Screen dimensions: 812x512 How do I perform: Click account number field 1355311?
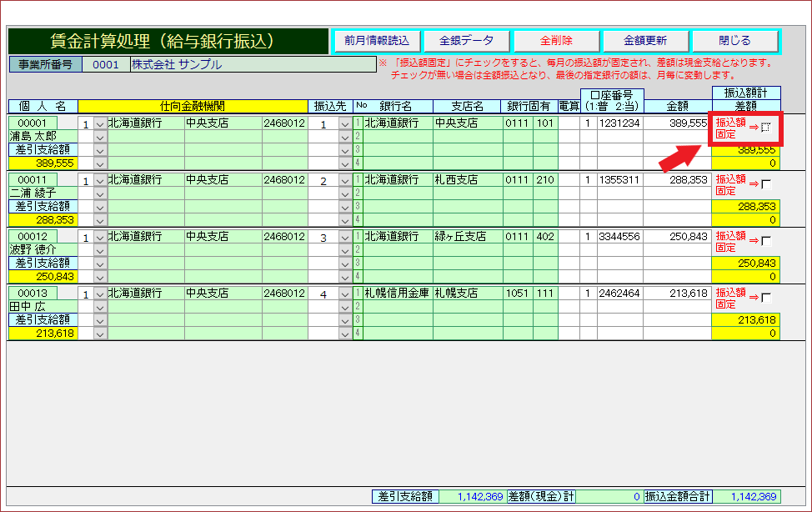pyautogui.click(x=619, y=180)
